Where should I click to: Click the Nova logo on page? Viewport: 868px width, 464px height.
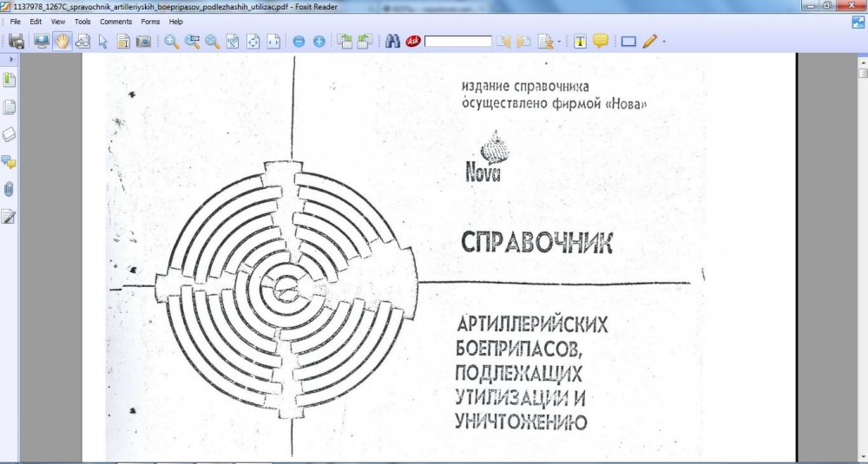click(485, 156)
